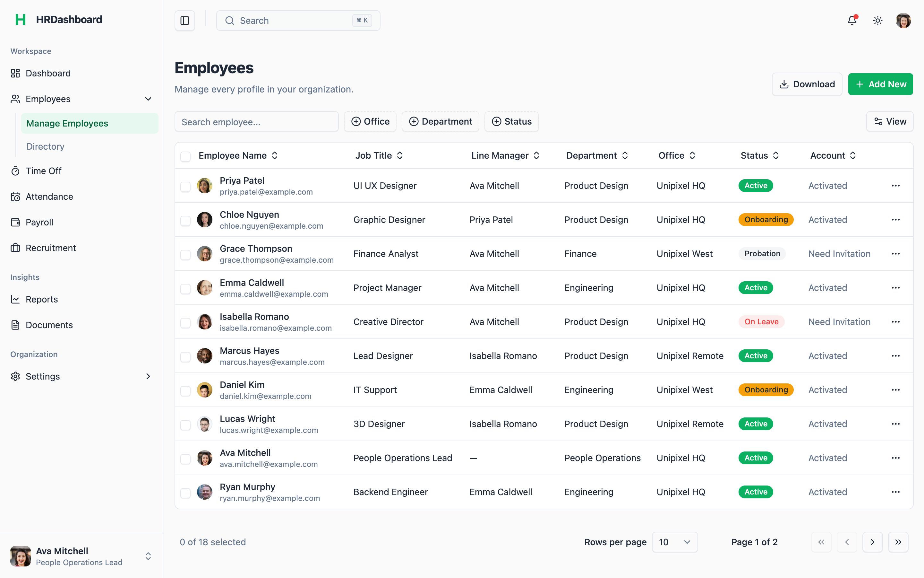Select the Lucas Wright row checkbox
Image resolution: width=924 pixels, height=578 pixels.
point(185,425)
